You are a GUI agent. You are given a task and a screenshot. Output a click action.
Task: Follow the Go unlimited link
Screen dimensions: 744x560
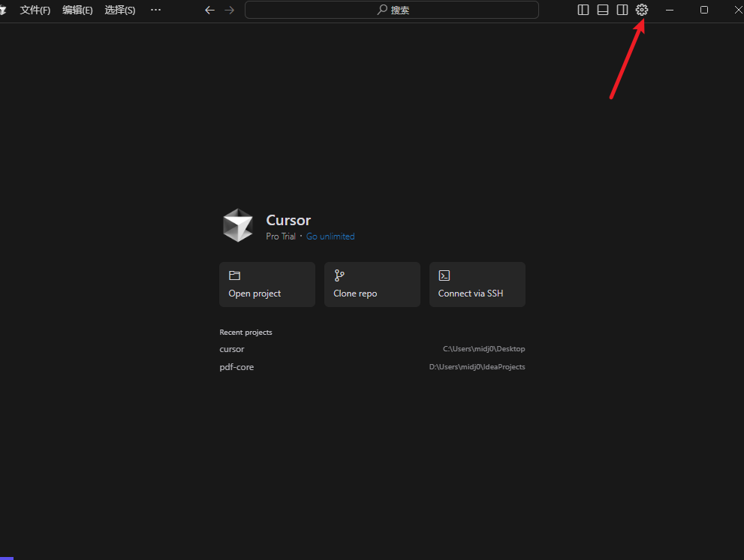point(330,236)
